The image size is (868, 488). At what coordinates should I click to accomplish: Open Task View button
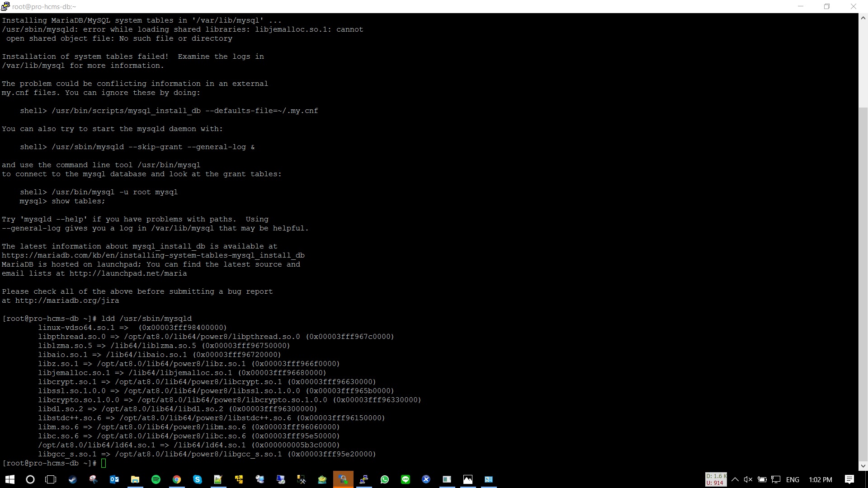(51, 479)
